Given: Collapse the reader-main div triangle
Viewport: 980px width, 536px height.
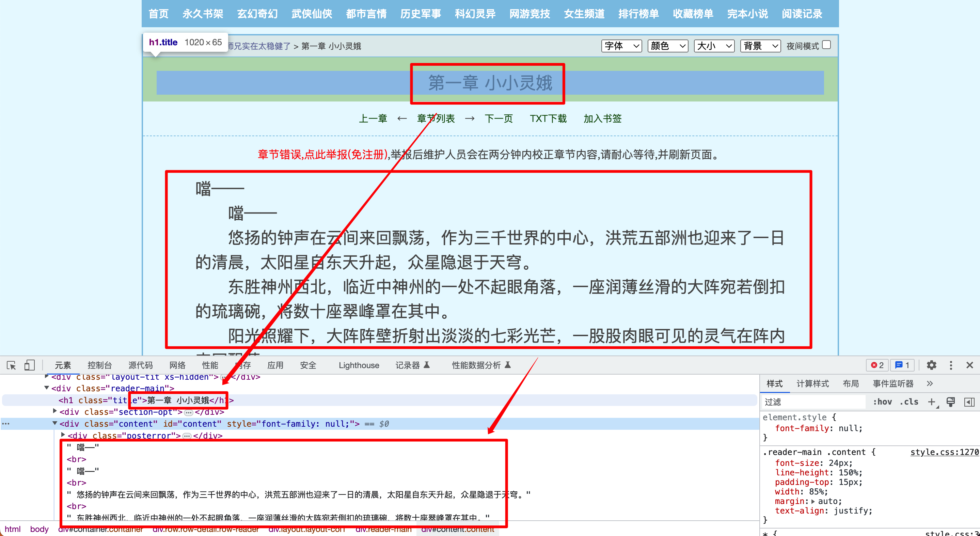Looking at the screenshot, I should (47, 388).
